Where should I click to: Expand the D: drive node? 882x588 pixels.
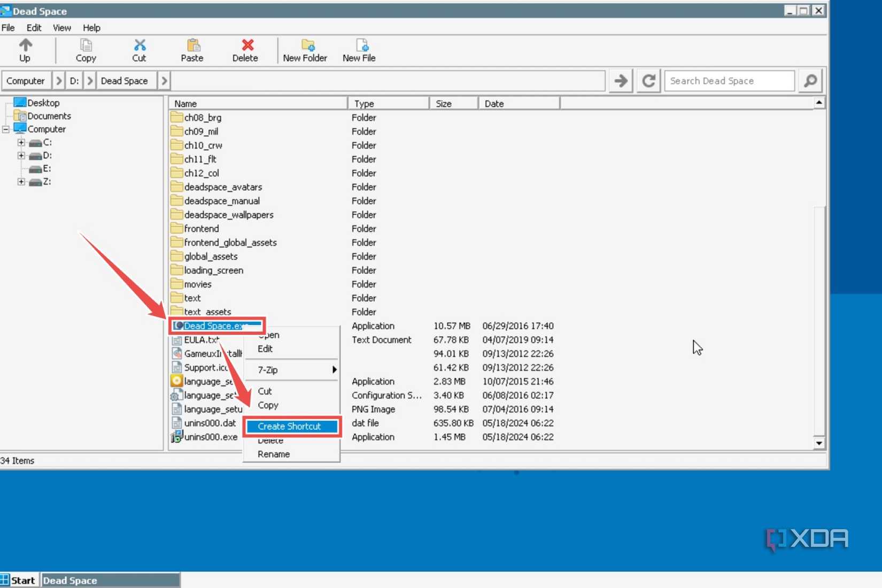(21, 156)
